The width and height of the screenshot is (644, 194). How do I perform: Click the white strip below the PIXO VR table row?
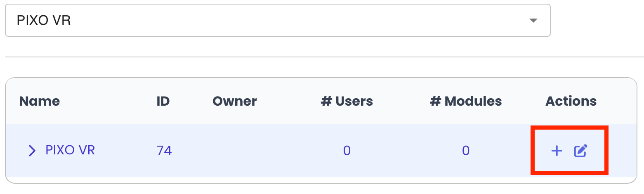point(321,180)
